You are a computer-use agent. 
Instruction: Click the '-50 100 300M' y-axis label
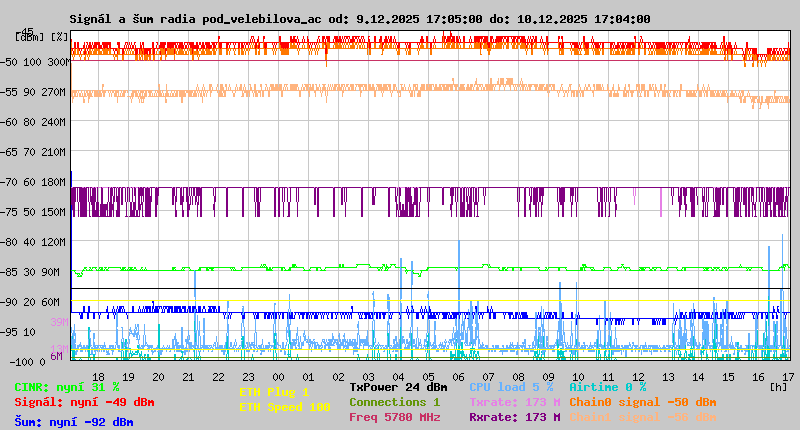35,62
